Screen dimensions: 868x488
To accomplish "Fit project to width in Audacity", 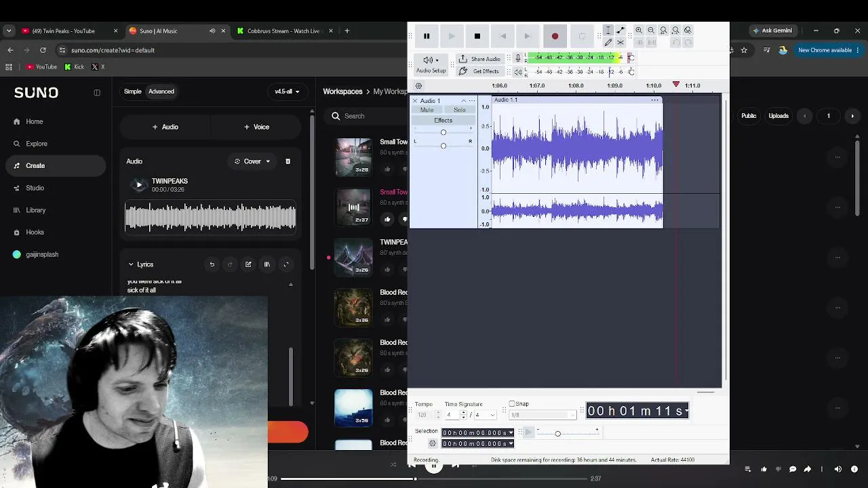I will pos(675,30).
